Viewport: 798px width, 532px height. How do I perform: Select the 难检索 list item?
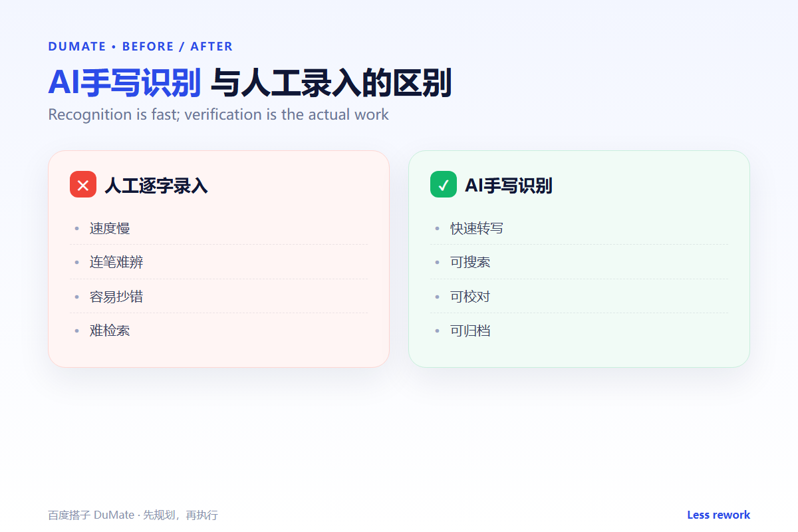[219, 331]
